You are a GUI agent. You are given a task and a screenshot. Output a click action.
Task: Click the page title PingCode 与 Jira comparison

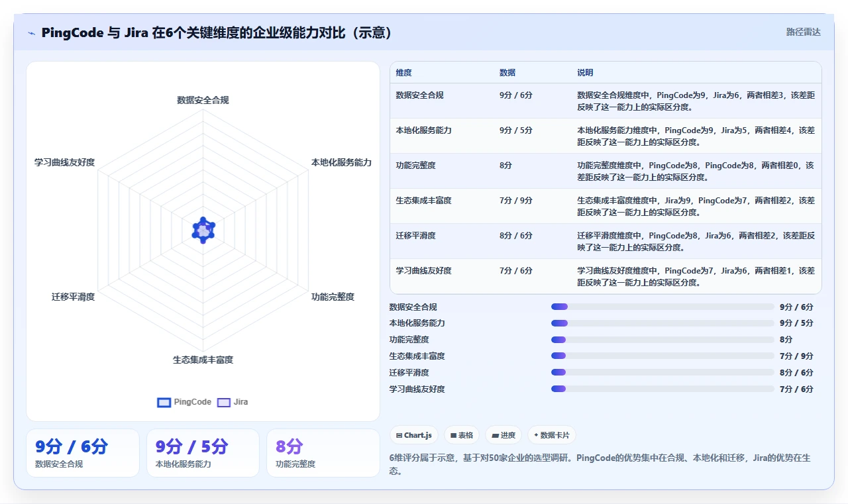[x=217, y=32]
